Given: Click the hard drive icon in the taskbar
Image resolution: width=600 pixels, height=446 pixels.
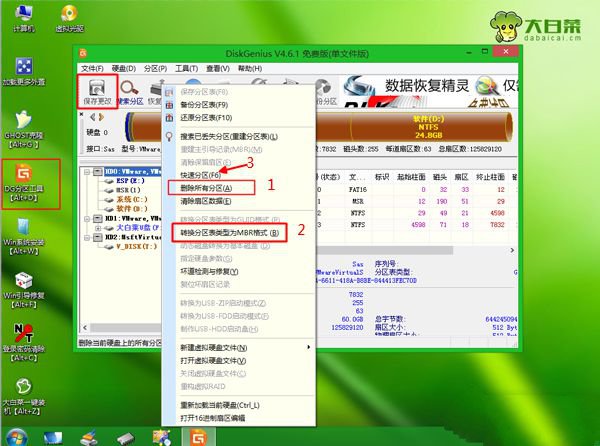Looking at the screenshot, I should (126, 438).
